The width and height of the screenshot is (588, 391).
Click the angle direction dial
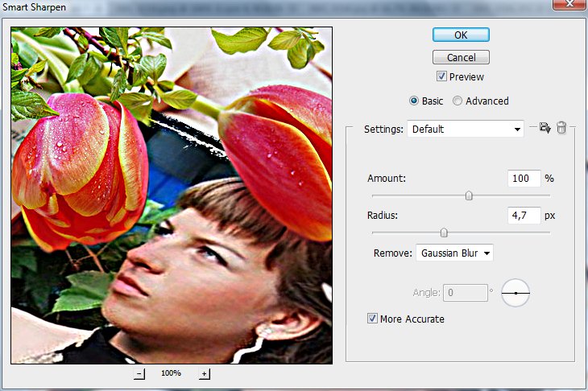click(x=516, y=293)
